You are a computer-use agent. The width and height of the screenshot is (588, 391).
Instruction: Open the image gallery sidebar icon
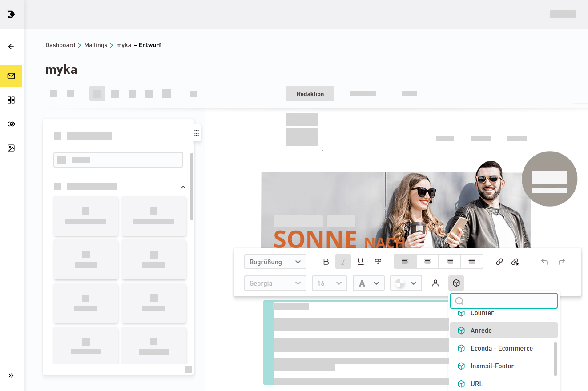11,148
